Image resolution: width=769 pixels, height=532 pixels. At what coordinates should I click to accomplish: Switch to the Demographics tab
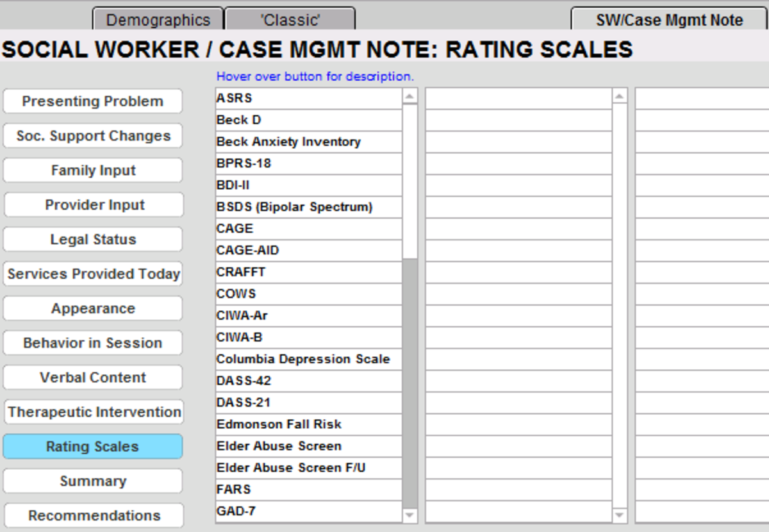[x=158, y=19]
